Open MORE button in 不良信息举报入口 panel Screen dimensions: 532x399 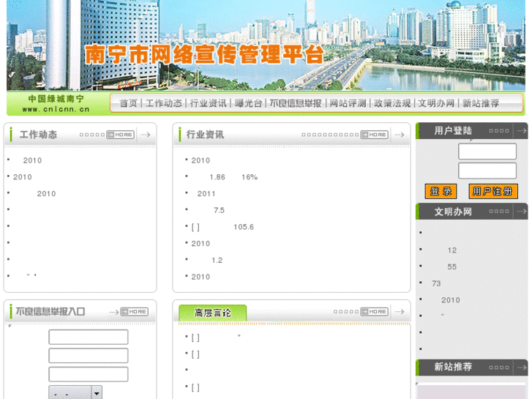pos(135,312)
